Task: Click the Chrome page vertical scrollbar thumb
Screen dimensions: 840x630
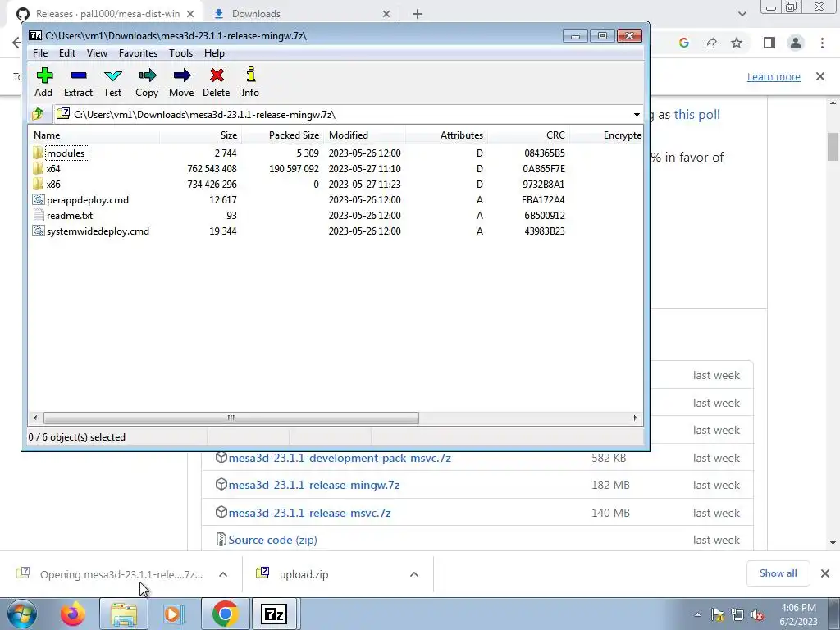Action: coord(833,146)
